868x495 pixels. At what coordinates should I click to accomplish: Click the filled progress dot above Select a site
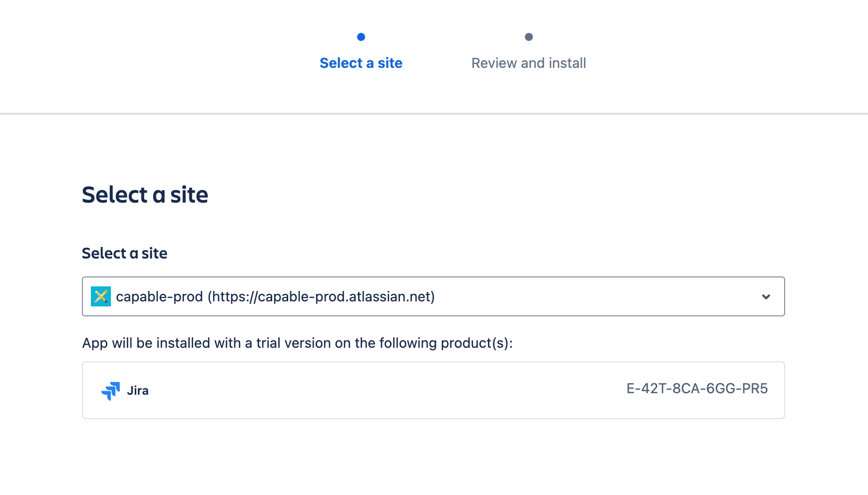[361, 36]
